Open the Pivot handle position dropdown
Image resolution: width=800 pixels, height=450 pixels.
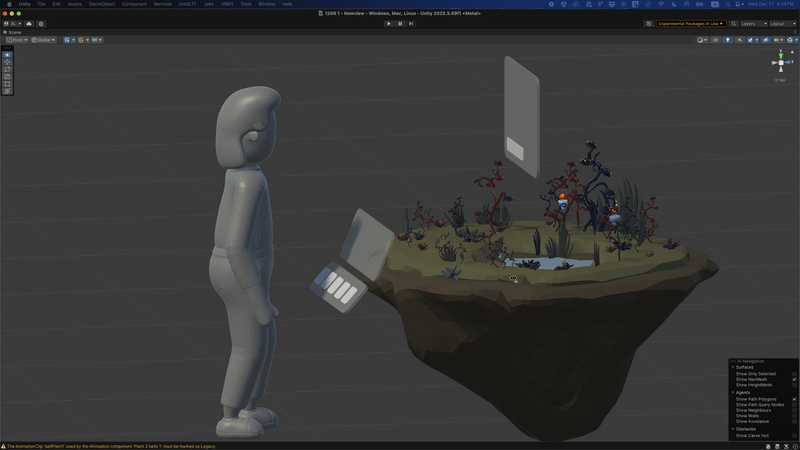point(17,40)
